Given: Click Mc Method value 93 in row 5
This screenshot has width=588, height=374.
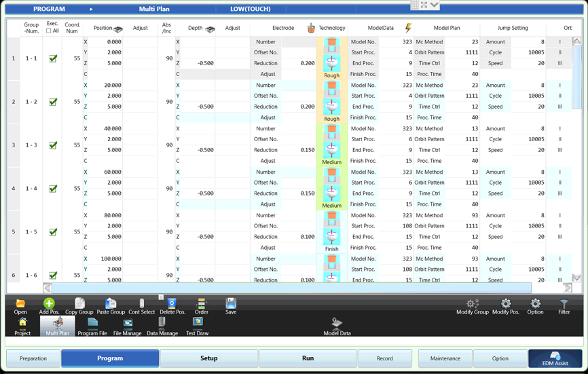Looking at the screenshot, I should [462, 215].
